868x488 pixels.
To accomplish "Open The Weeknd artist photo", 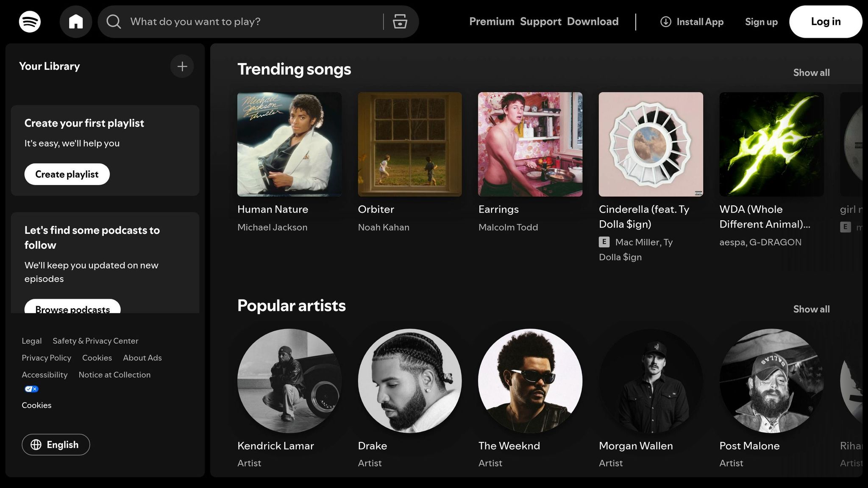I will coord(530,381).
